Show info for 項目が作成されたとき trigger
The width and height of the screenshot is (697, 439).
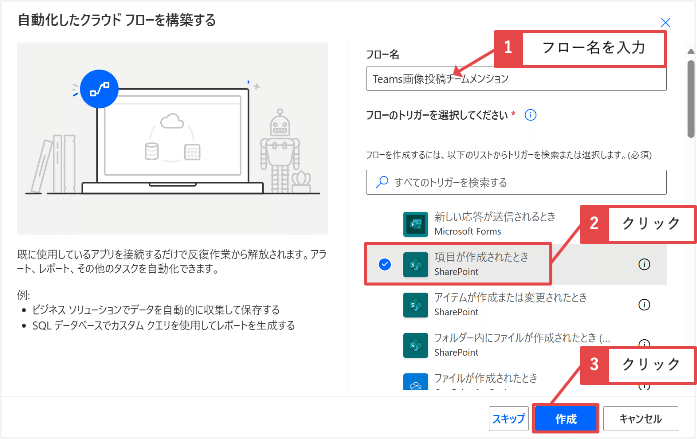coord(644,264)
